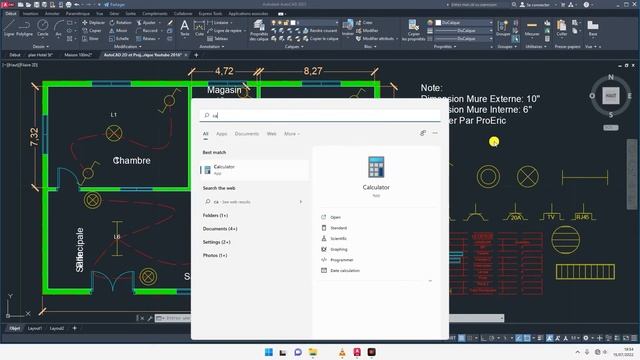Open the Linéaire dimension dropdown
Image resolution: width=640 pixels, height=360 pixels.
[231, 22]
